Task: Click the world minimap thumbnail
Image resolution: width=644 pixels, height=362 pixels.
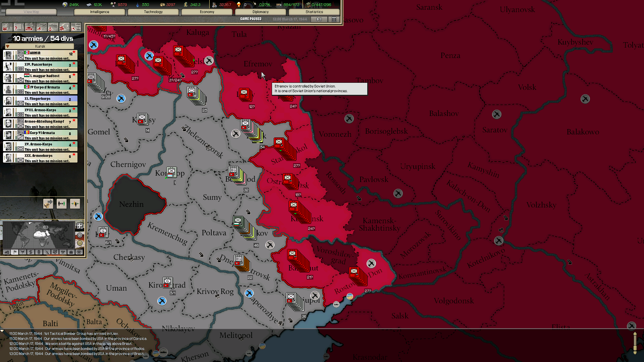Action: (x=38, y=235)
